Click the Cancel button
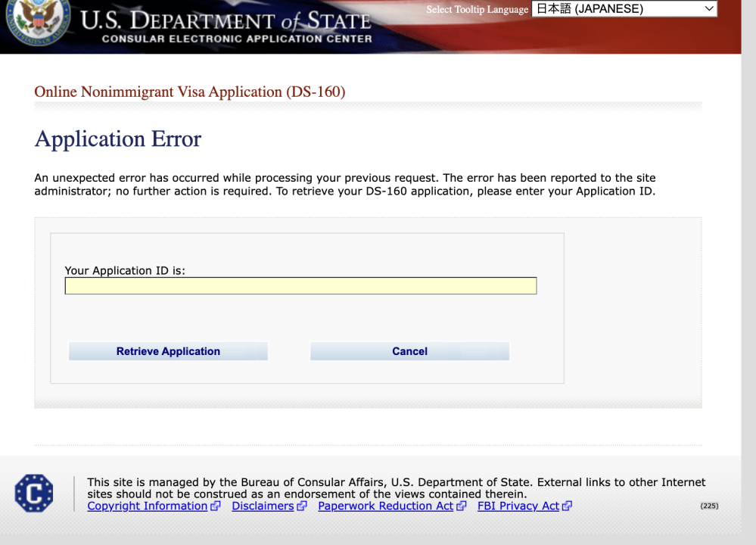The height and width of the screenshot is (545, 756). pyautogui.click(x=410, y=351)
